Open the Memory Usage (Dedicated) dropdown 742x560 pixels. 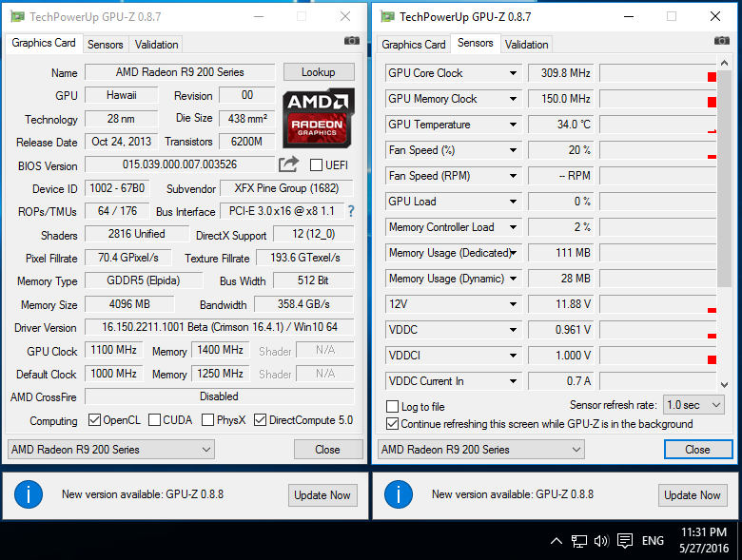click(513, 253)
